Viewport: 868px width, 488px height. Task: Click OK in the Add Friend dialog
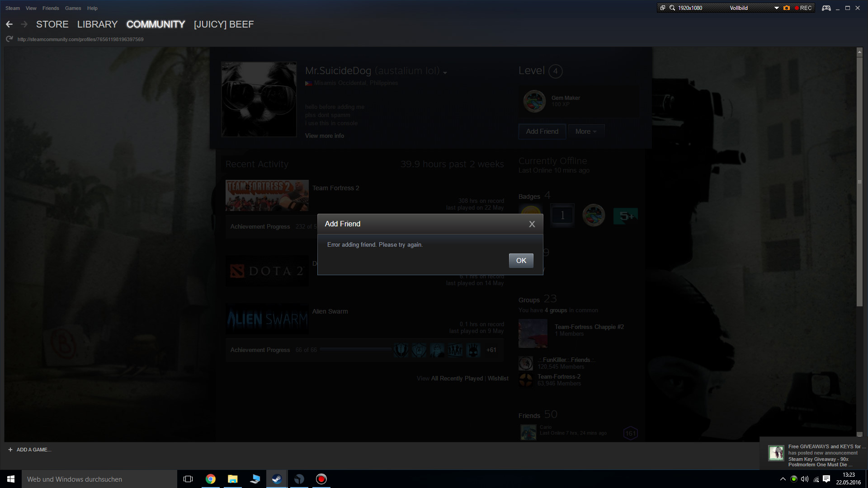[521, 261]
